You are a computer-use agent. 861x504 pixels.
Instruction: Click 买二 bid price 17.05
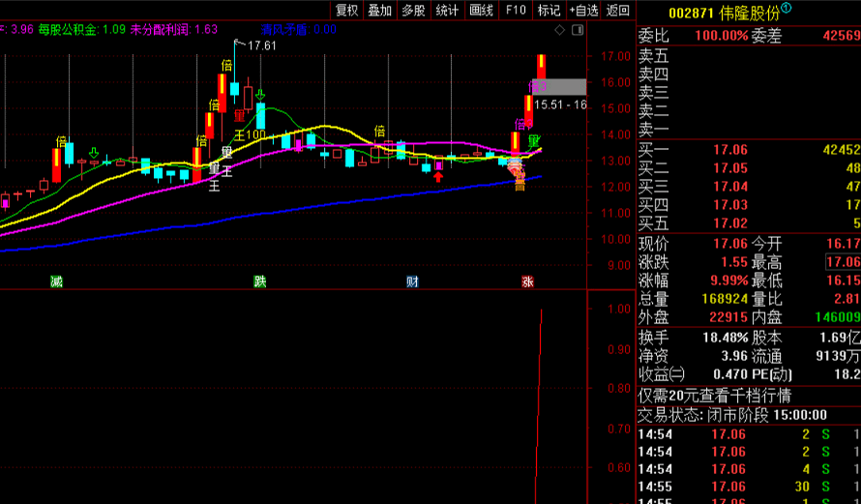click(x=730, y=168)
